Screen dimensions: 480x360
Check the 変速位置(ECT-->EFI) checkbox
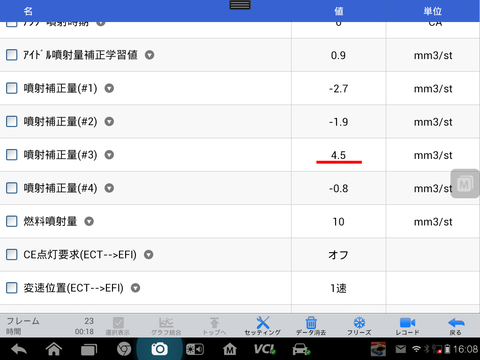pos(12,288)
